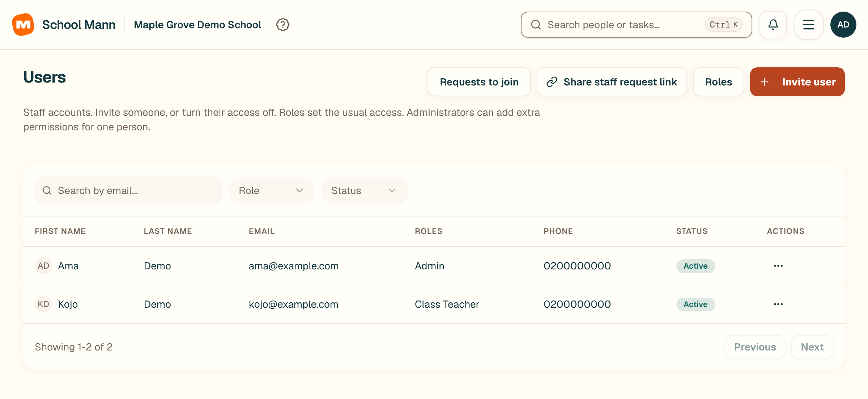
Task: Click the ama@example.com email cell
Action: [294, 266]
